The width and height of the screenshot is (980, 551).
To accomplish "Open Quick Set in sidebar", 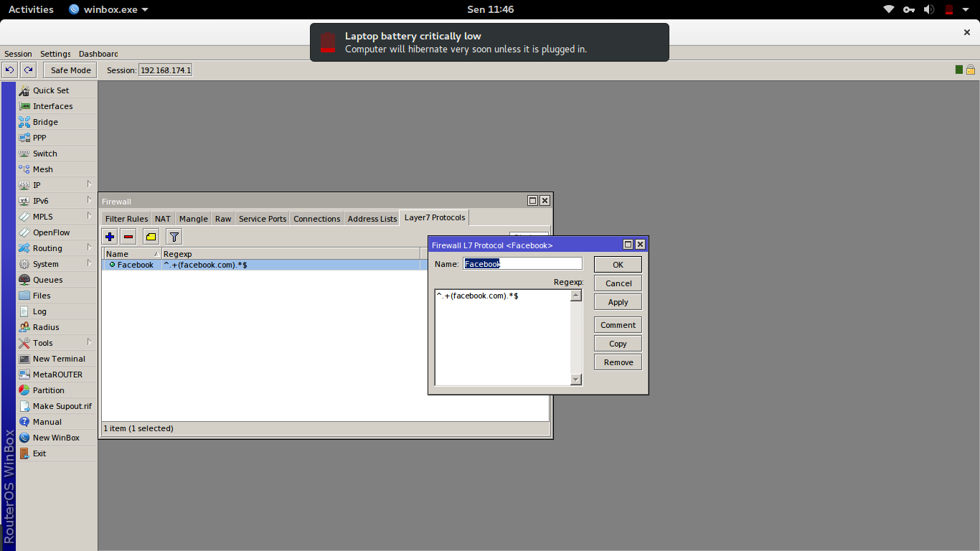I will [x=57, y=90].
